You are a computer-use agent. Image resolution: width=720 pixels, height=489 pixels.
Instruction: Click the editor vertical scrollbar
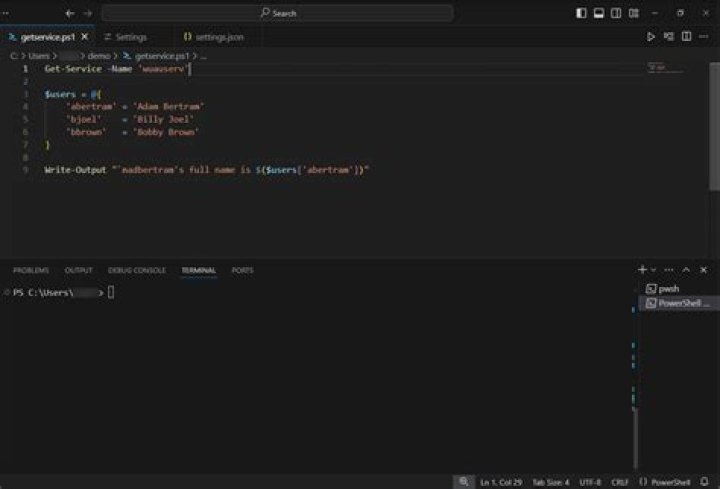[x=714, y=126]
